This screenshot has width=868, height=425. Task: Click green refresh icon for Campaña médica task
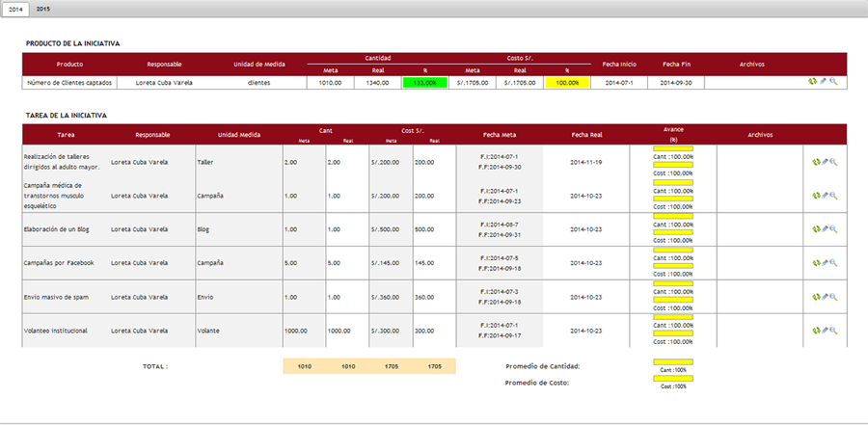816,196
